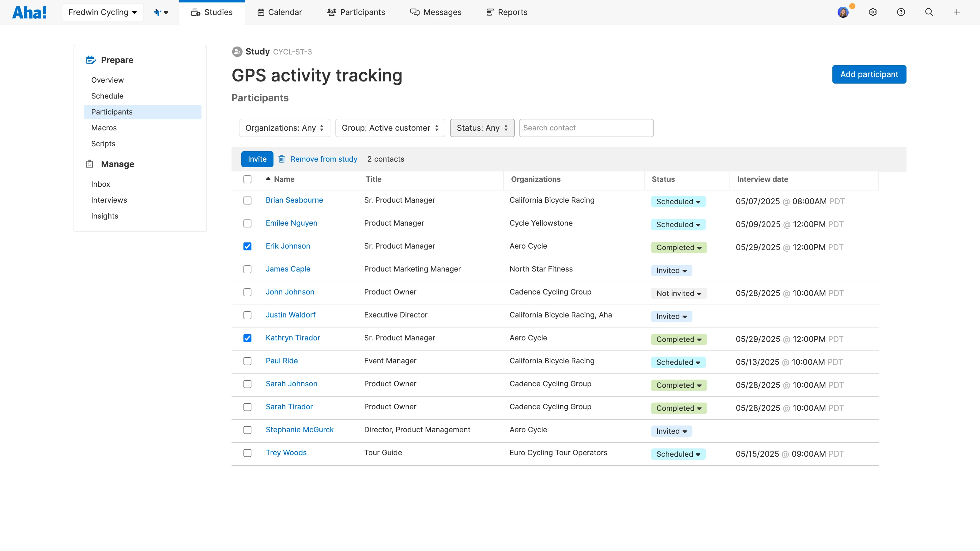The height and width of the screenshot is (551, 980).
Task: Click the help question mark icon
Action: tap(900, 12)
